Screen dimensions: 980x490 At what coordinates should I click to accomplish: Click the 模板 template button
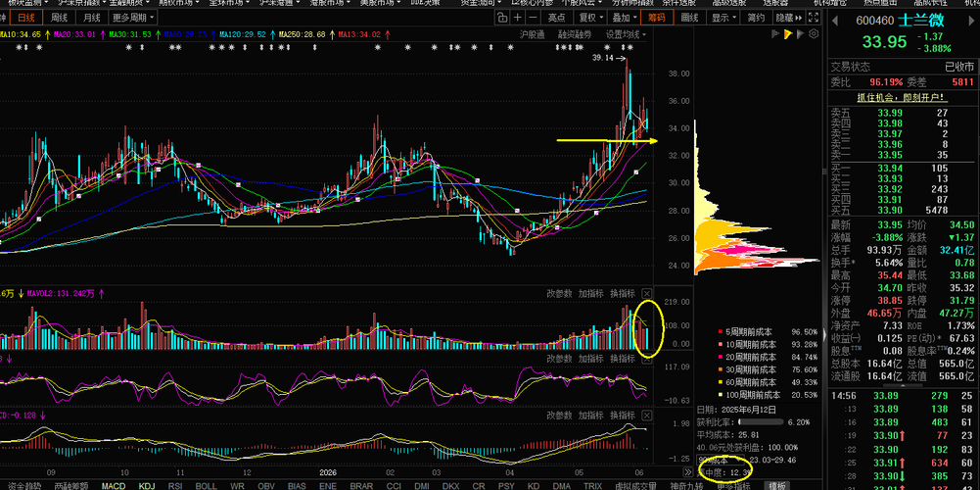(777, 486)
